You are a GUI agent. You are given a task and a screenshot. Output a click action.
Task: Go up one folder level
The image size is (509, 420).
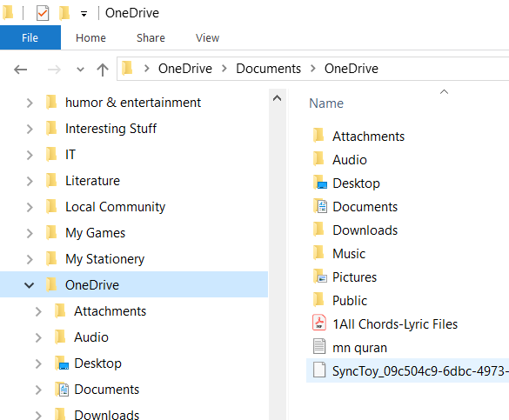tap(103, 70)
